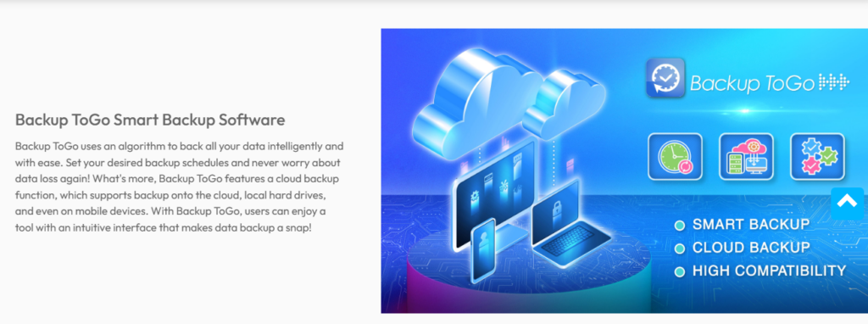Viewport: 868px width, 324px height.
Task: Click the bullet dot beside HIGH COMPATIBILITY
Action: tap(679, 272)
